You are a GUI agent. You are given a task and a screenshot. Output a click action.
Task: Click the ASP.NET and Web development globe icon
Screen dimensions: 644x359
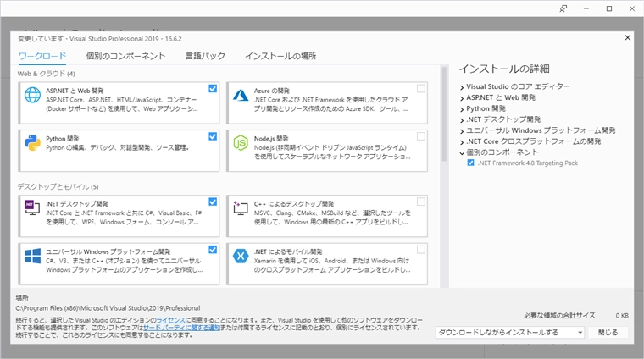[32, 95]
